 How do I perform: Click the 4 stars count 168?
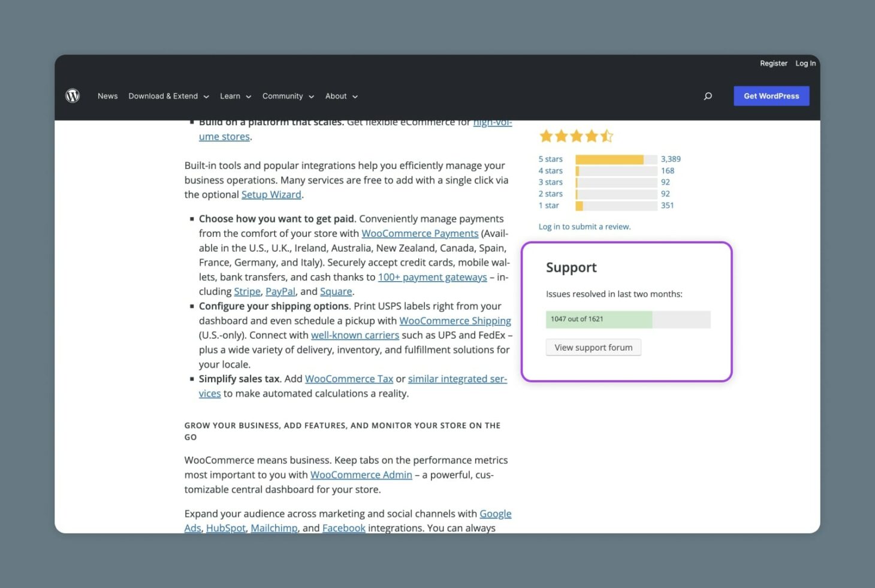tap(667, 170)
